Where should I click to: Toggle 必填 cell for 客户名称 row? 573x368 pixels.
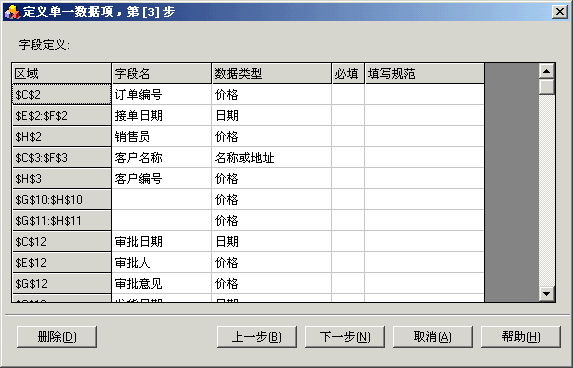348,158
